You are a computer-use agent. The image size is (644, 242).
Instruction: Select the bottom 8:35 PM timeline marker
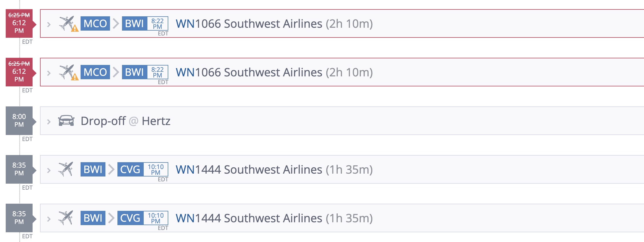pos(19,218)
